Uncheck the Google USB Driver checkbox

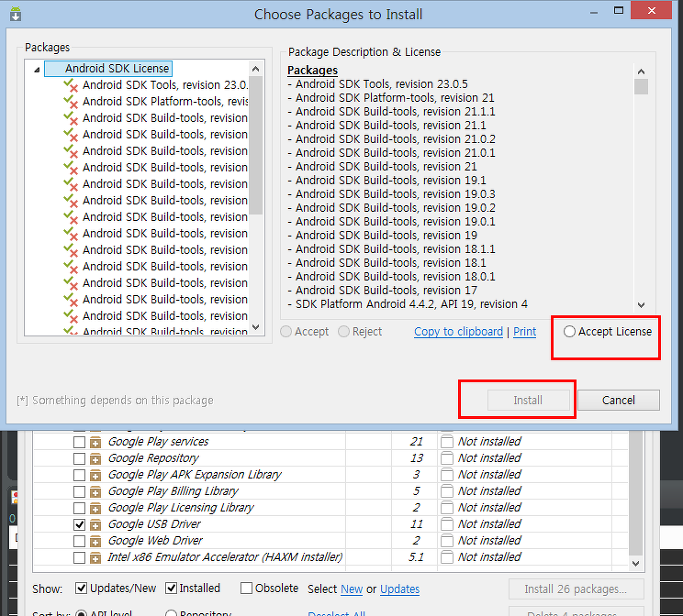tap(79, 525)
